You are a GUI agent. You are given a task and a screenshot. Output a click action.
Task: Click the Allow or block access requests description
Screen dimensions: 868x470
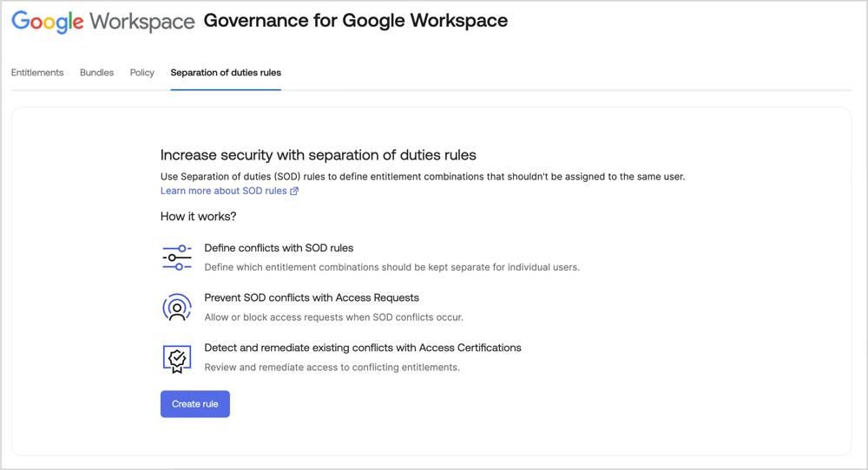tap(334, 317)
